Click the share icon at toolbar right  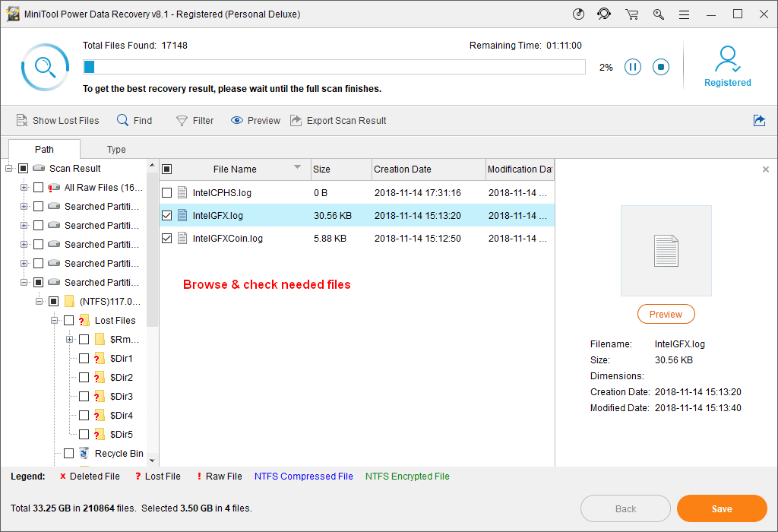click(x=759, y=120)
